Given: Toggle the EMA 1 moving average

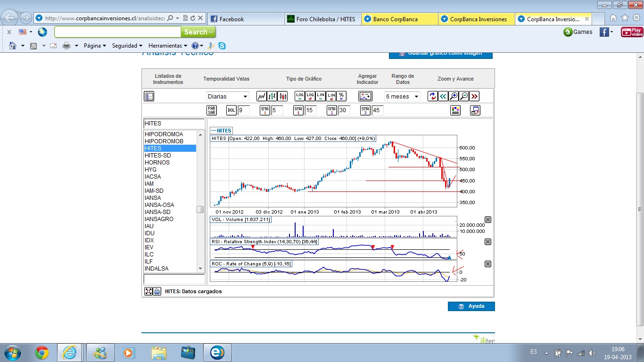Looking at the screenshot, I should click(x=264, y=110).
